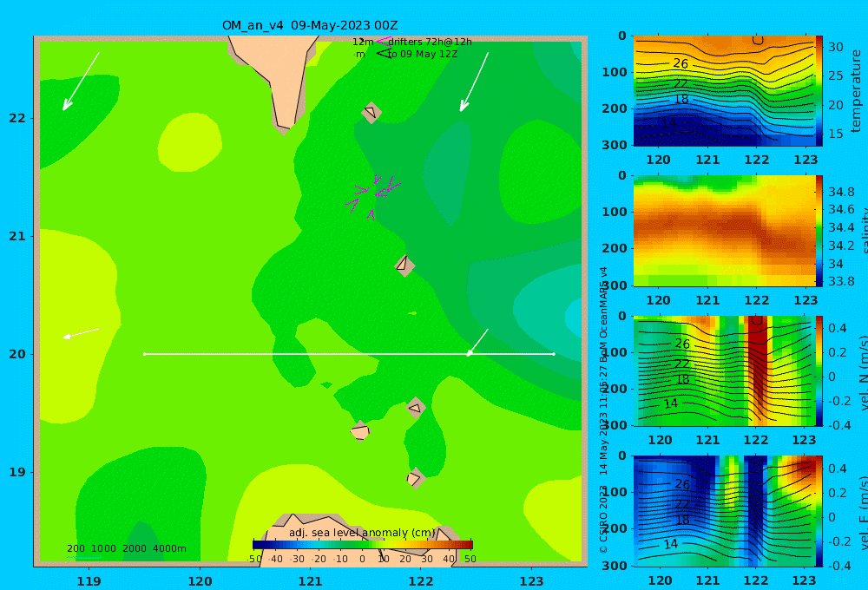Click the white arrow at transect near 122.4E
The height and width of the screenshot is (590, 868).
(x=477, y=342)
